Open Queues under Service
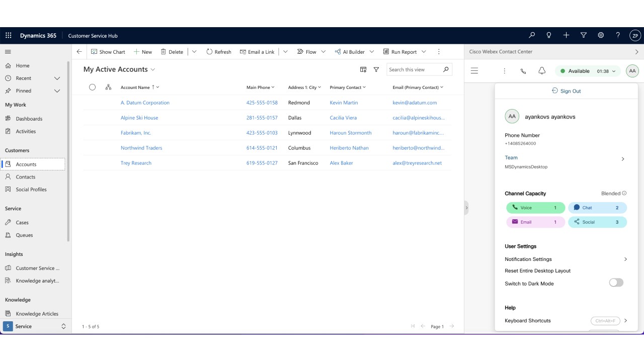The image size is (644, 362). [x=24, y=235]
